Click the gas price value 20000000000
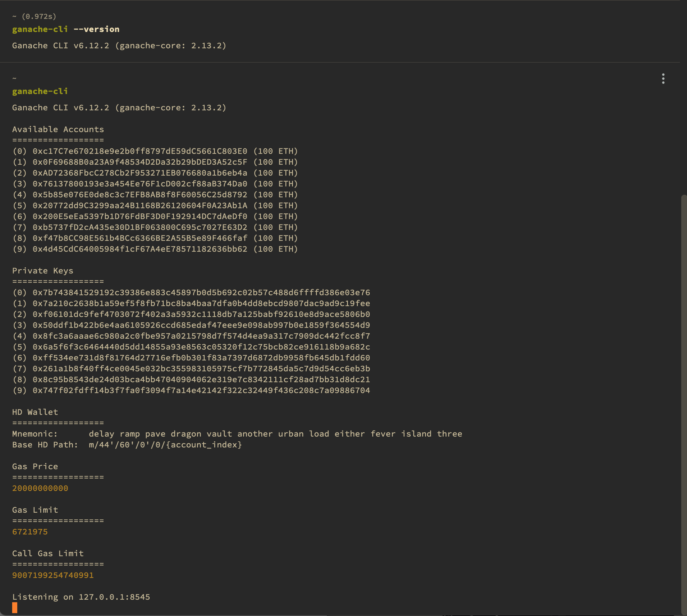This screenshot has width=687, height=616. point(40,488)
